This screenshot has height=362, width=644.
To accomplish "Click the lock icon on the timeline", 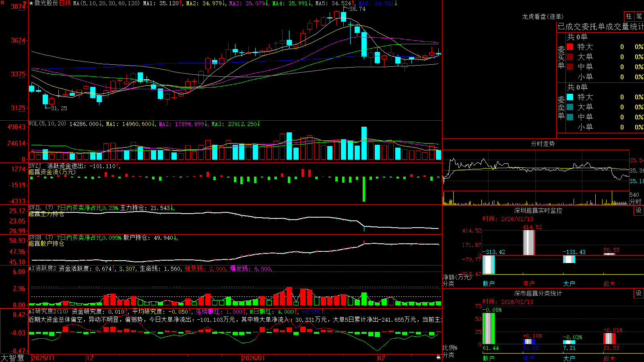I will click(x=438, y=357).
